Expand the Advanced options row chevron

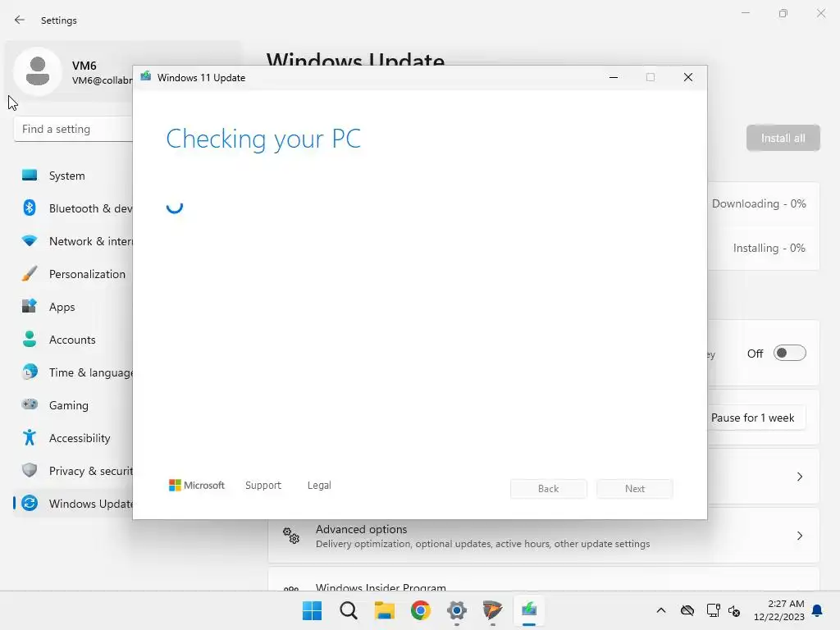(799, 536)
